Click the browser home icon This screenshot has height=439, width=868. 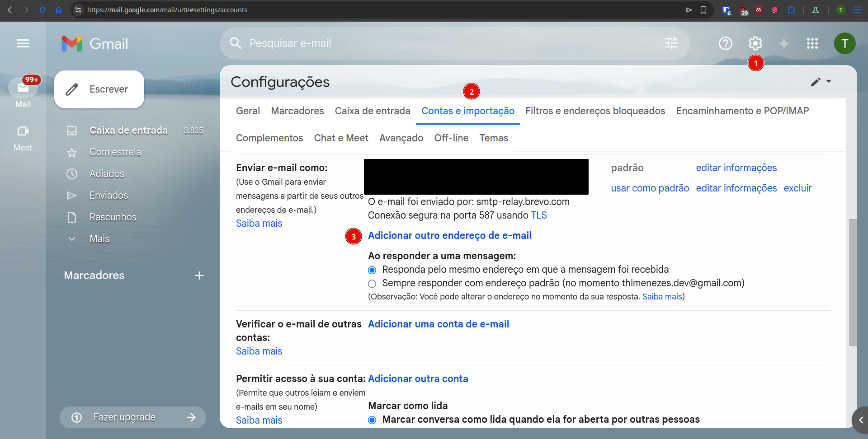coord(59,10)
